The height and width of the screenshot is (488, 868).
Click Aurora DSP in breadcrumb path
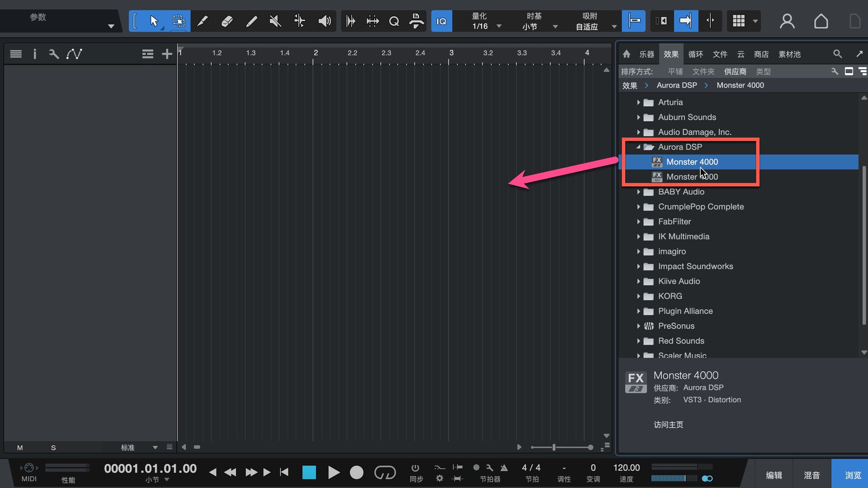tap(676, 85)
